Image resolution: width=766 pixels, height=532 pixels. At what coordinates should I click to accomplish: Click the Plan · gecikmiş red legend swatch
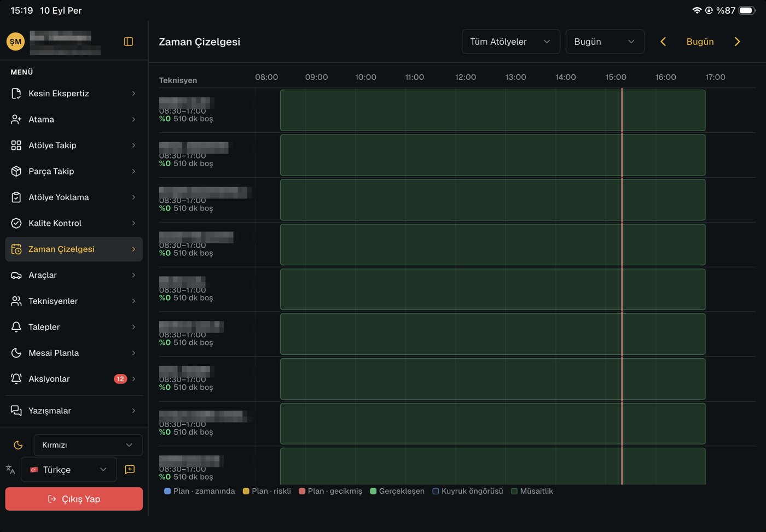click(x=302, y=491)
